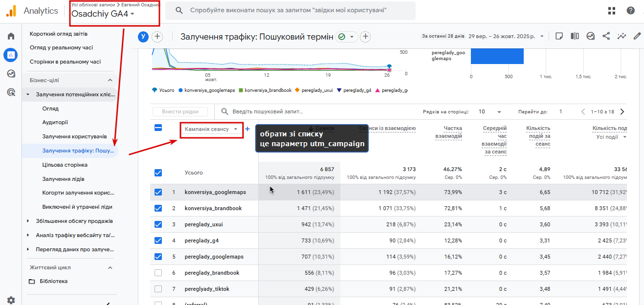The width and height of the screenshot is (644, 305).
Task: Click the 'Перейти до' page number field
Action: point(561,111)
